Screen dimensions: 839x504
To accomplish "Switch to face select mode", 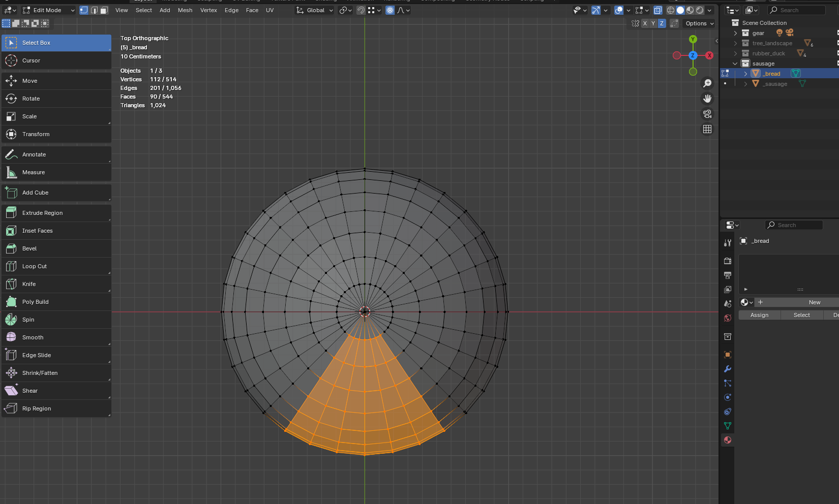I will click(x=104, y=10).
